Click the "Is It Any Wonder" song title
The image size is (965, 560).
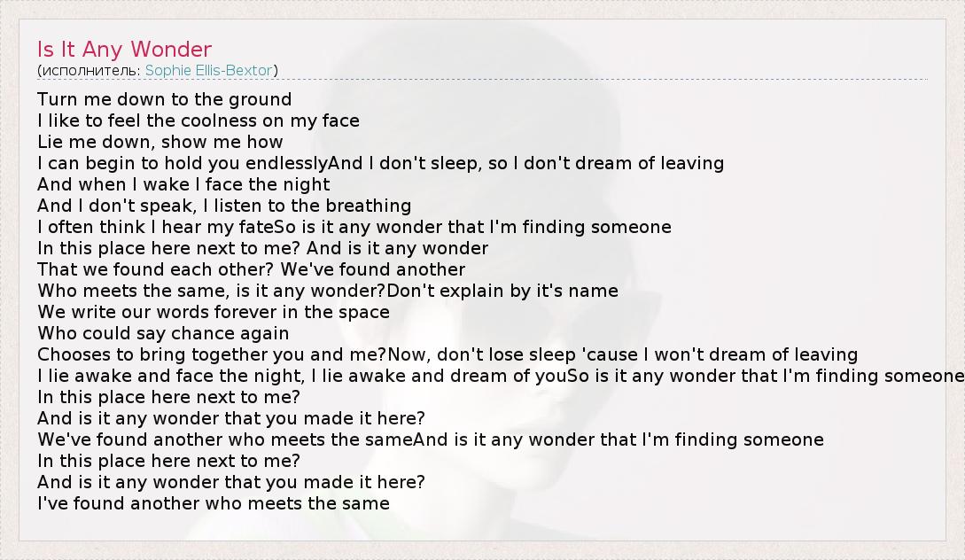tap(125, 49)
